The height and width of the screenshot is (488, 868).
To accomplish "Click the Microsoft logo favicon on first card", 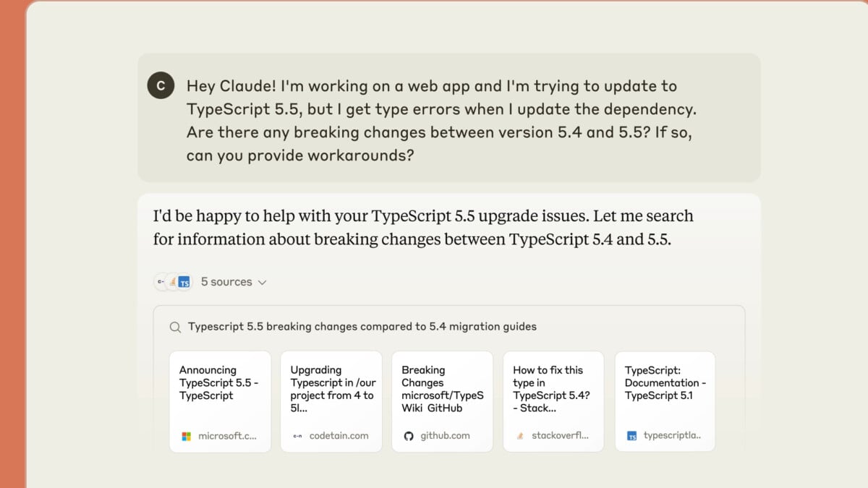I will [187, 436].
